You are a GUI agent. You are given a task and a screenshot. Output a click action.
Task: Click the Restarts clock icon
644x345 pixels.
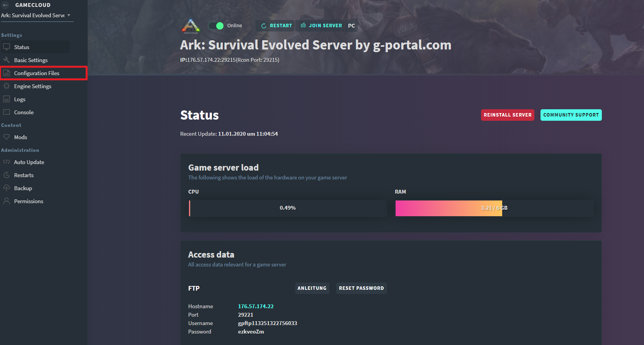(x=7, y=175)
